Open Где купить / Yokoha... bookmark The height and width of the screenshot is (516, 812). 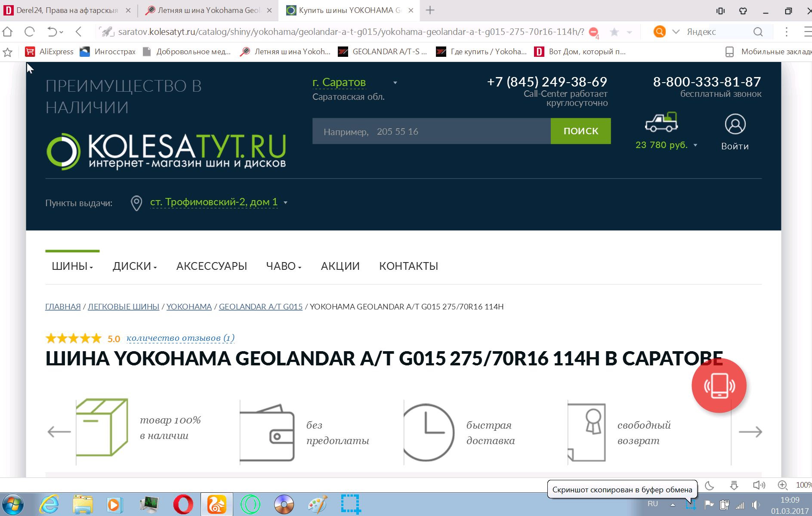pyautogui.click(x=481, y=52)
